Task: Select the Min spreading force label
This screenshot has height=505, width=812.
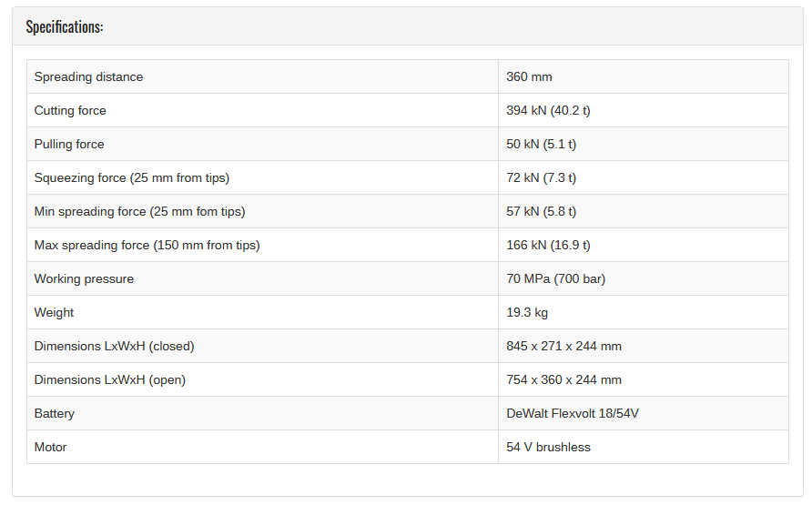Action: [139, 211]
